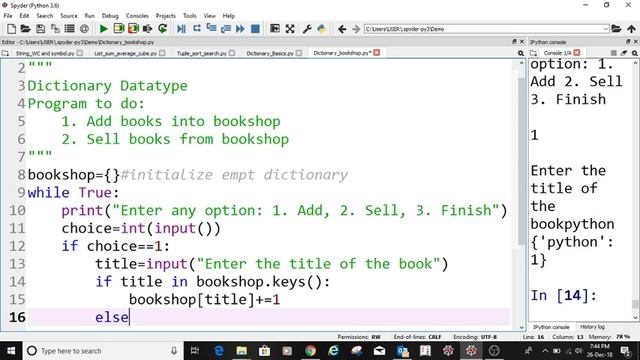Screen dimensions: 640x360
Task: Open IPython console options search icon
Action: [x=634, y=53]
